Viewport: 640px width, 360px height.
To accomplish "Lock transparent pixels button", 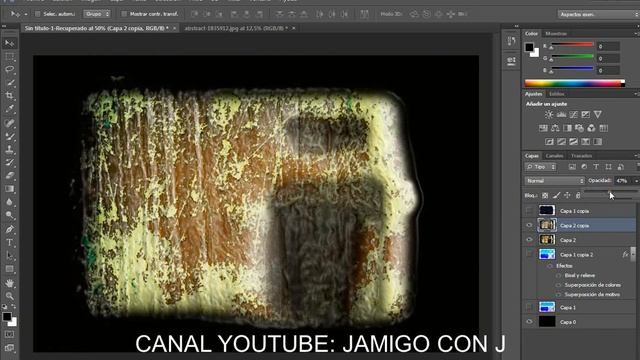I will point(545,196).
